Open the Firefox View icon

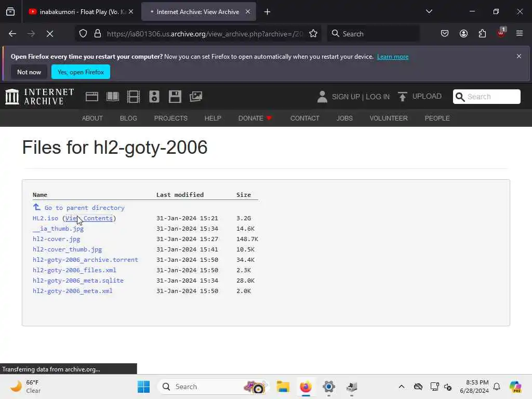click(10, 12)
